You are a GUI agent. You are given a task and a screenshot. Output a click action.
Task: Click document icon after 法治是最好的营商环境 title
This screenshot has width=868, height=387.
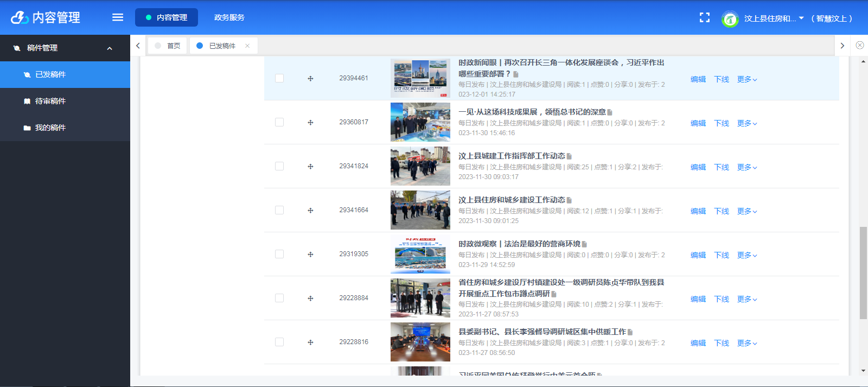pyautogui.click(x=584, y=244)
